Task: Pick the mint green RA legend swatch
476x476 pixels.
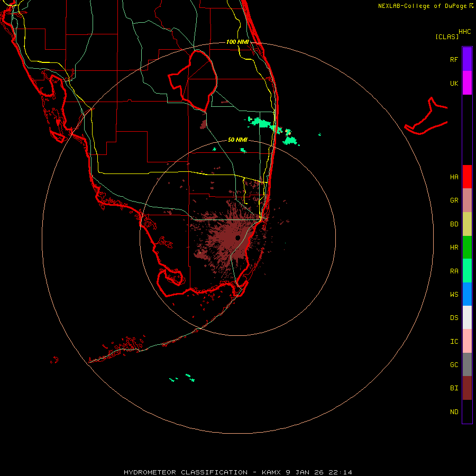Action: click(x=467, y=271)
